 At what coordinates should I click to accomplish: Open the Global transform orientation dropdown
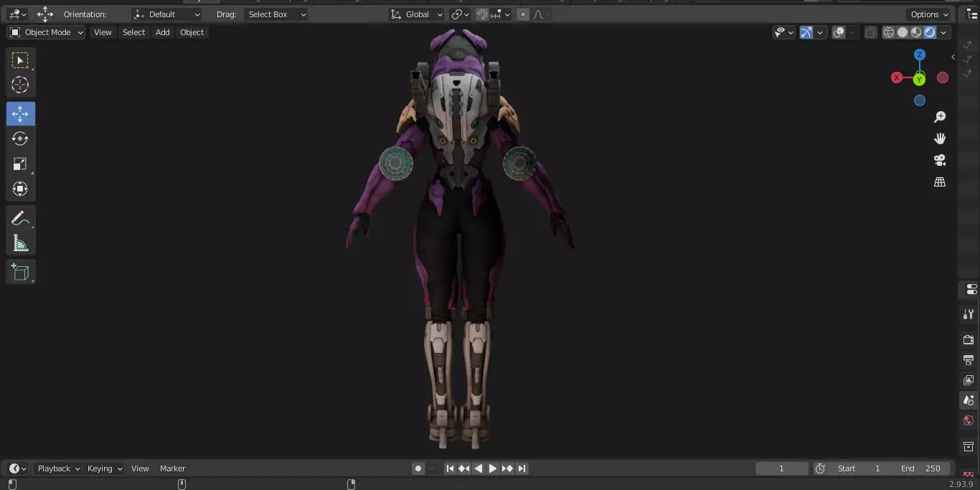416,14
